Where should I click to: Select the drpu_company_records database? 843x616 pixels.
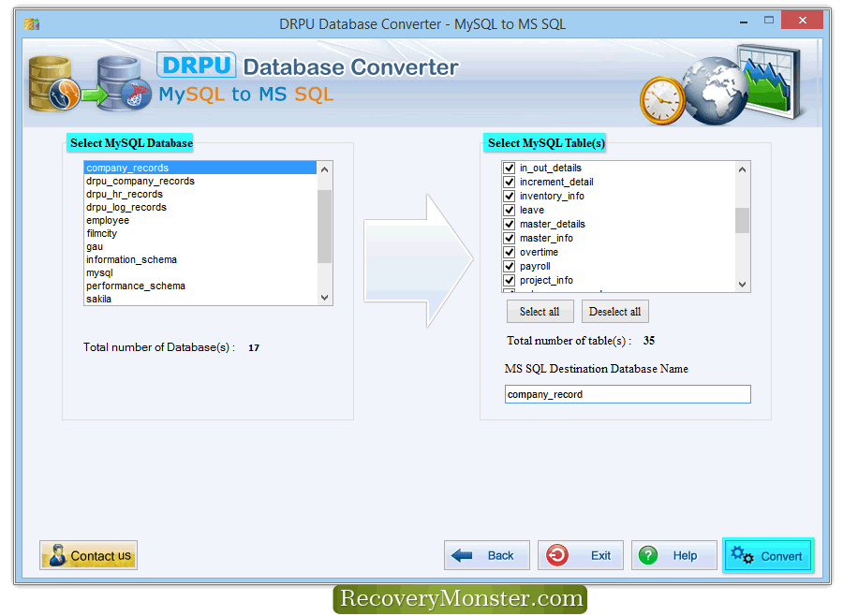pos(200,181)
